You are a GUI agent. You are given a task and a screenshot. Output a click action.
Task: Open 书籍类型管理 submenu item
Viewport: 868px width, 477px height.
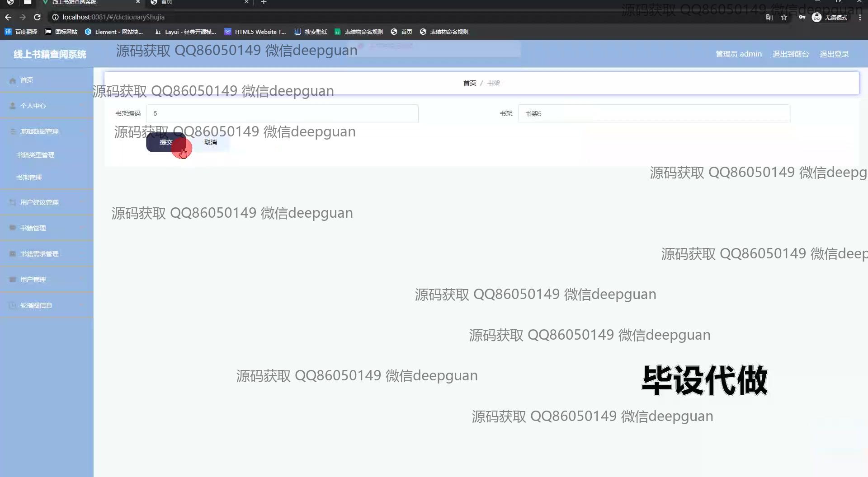[35, 155]
